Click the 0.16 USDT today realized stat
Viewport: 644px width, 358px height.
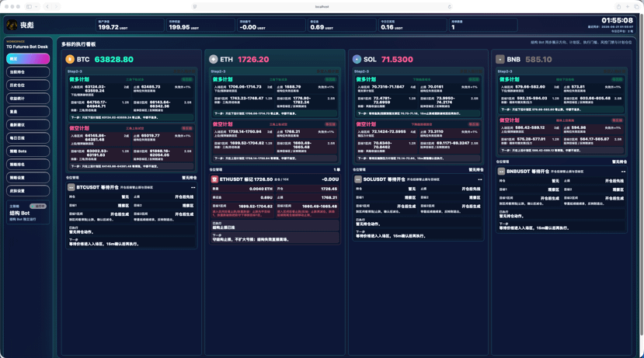coord(413,25)
